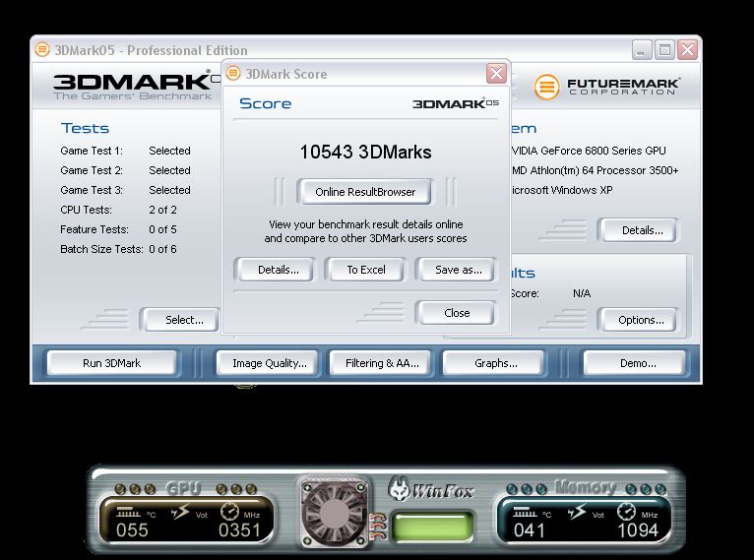Viewport: 754px width, 560px height.
Task: Click the GPU voltage lightning icon in WinFox
Action: pyautogui.click(x=180, y=512)
